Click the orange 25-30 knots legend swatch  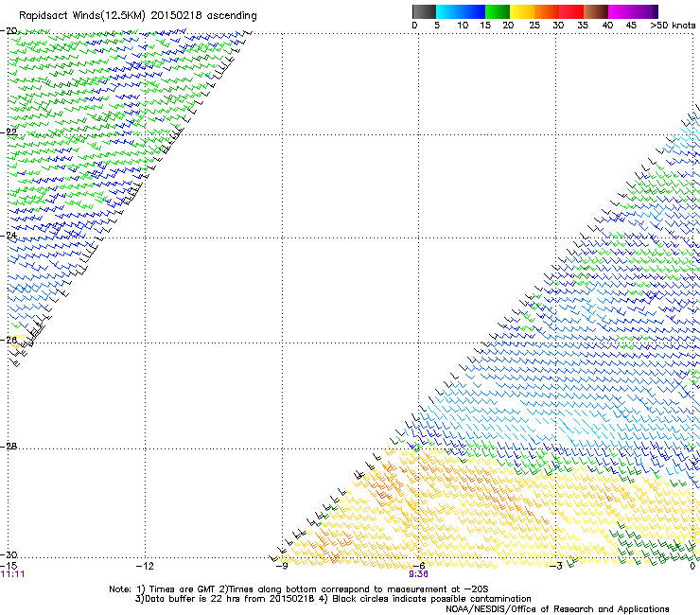pos(547,11)
